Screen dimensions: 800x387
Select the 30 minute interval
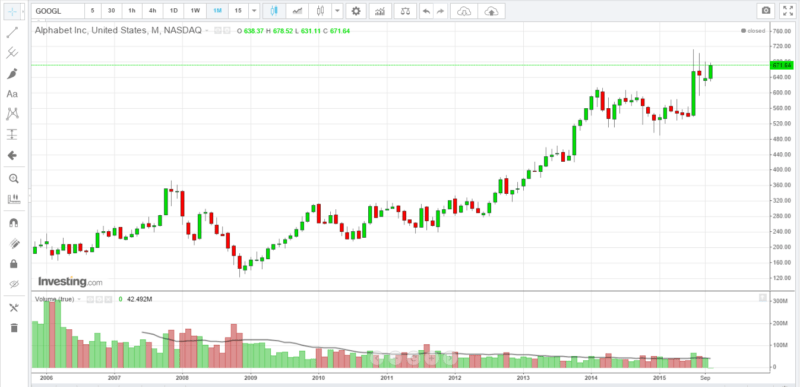pos(111,11)
